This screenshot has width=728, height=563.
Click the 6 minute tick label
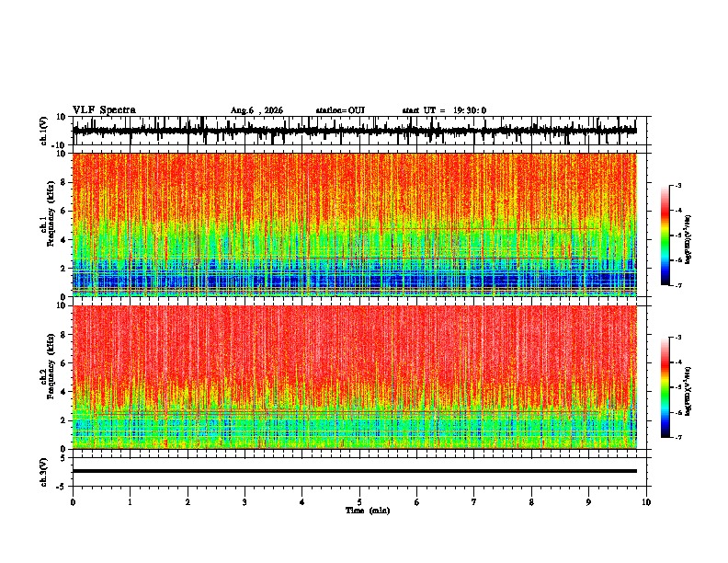click(417, 502)
